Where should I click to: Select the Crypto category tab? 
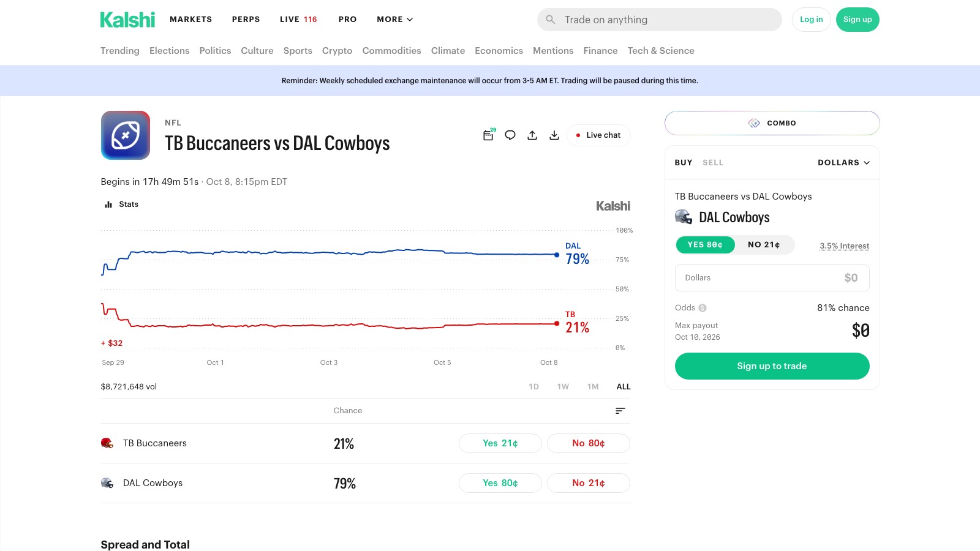tap(337, 51)
